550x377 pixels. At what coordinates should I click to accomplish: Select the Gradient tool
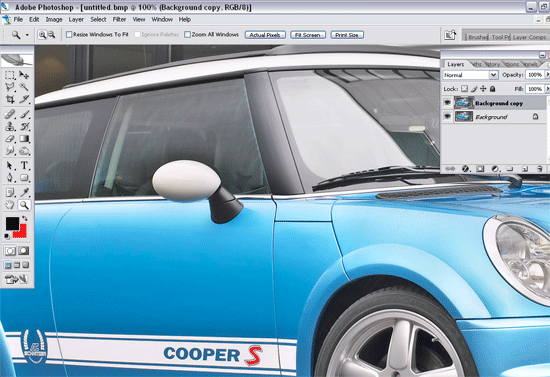tap(24, 139)
